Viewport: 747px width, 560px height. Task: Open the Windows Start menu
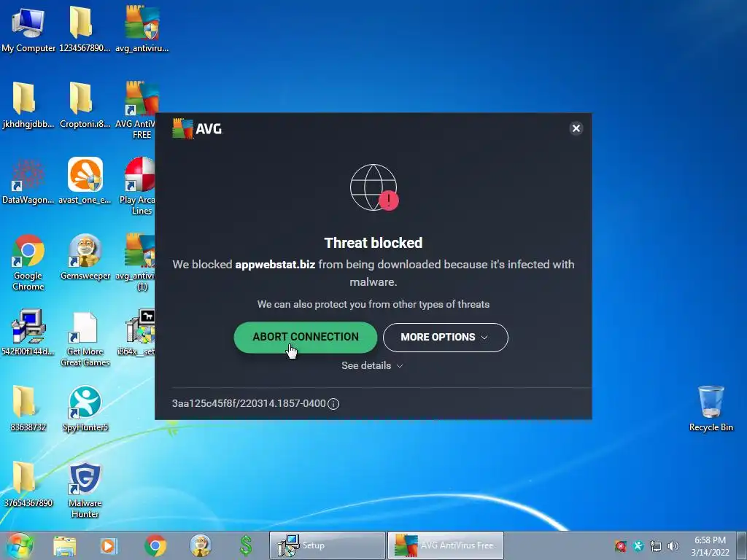[x=20, y=545]
